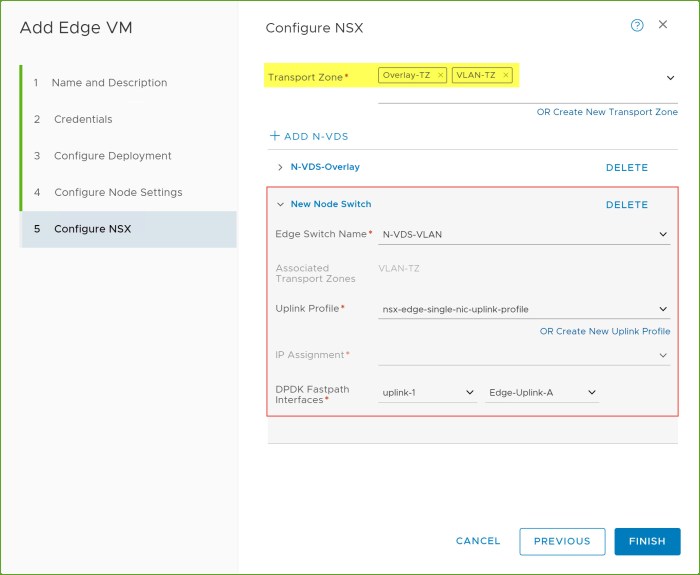The height and width of the screenshot is (575, 700).
Task: Open the Edge Switch Name dropdown
Action: (663, 234)
